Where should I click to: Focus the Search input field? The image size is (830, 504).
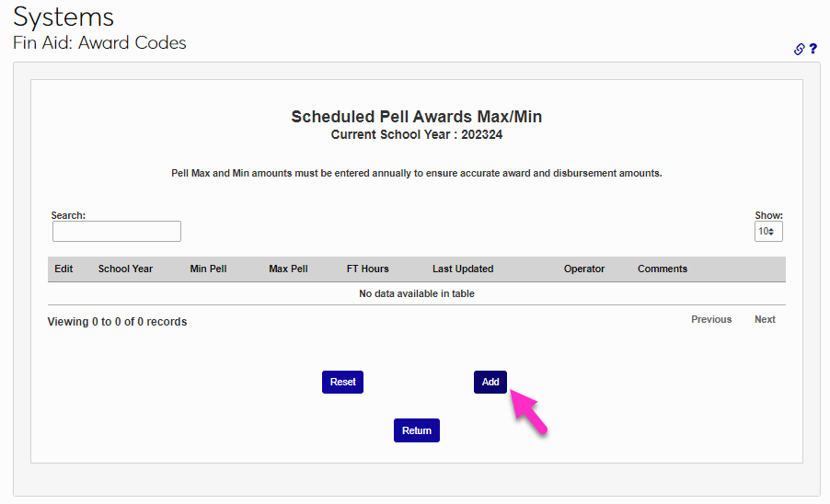click(x=117, y=232)
